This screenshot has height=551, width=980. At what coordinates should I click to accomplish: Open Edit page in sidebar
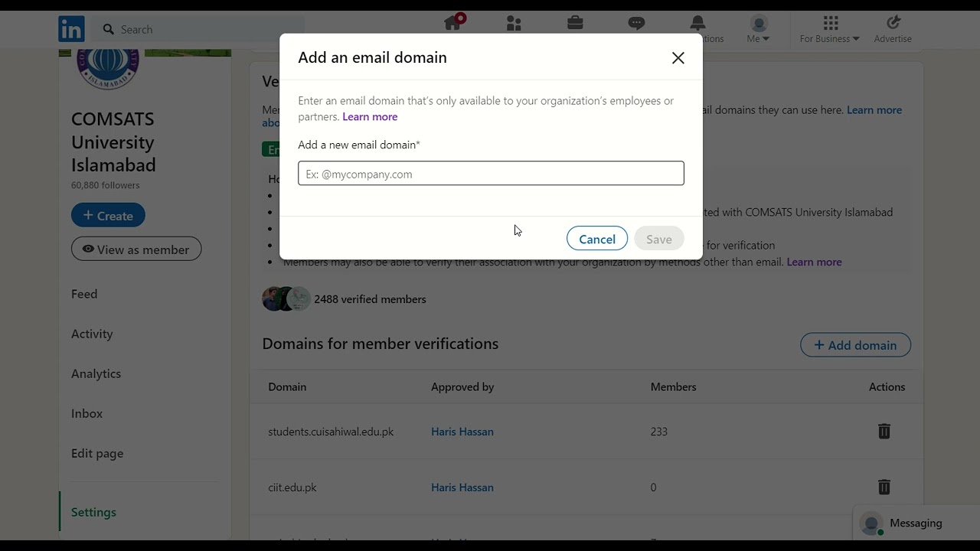pyautogui.click(x=97, y=453)
